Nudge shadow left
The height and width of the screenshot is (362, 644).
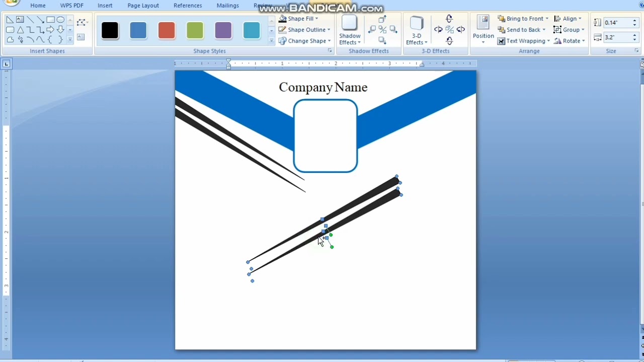[x=372, y=29]
